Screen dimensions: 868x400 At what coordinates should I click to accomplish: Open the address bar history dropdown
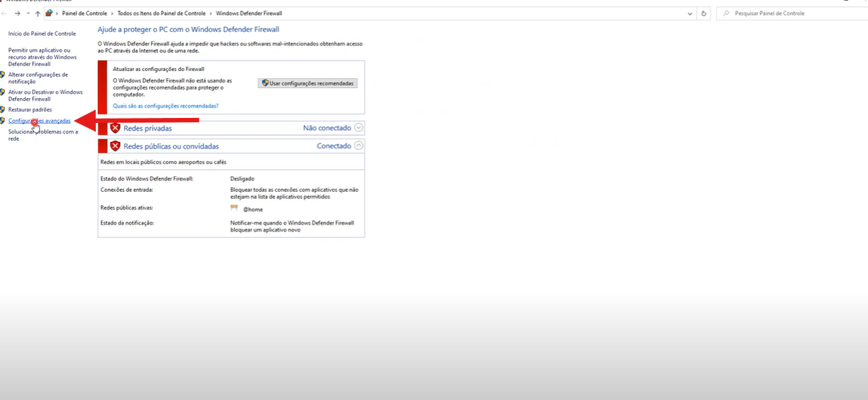(x=690, y=13)
